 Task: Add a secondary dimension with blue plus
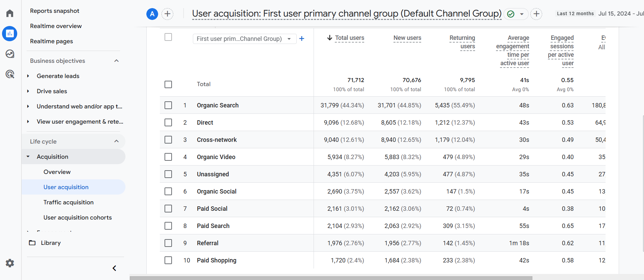[x=302, y=39]
